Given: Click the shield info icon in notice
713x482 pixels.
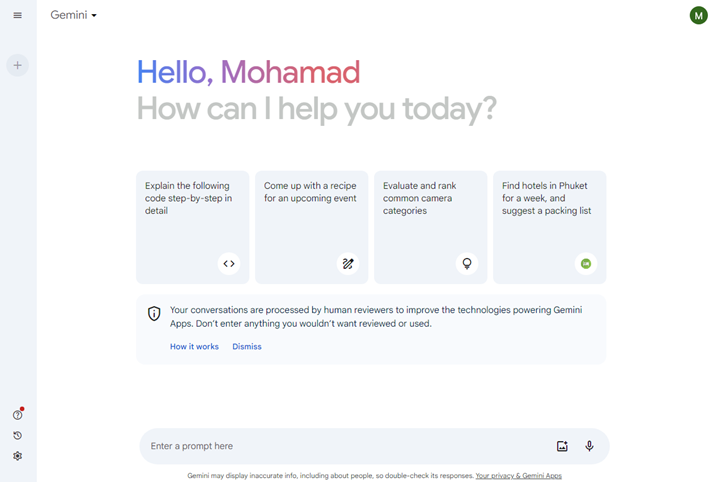Looking at the screenshot, I should point(154,313).
